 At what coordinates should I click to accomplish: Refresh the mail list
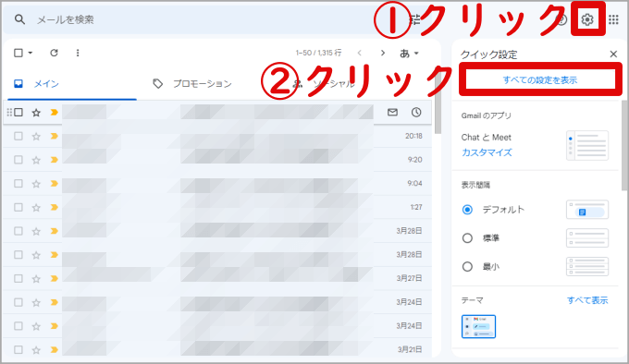click(x=54, y=53)
